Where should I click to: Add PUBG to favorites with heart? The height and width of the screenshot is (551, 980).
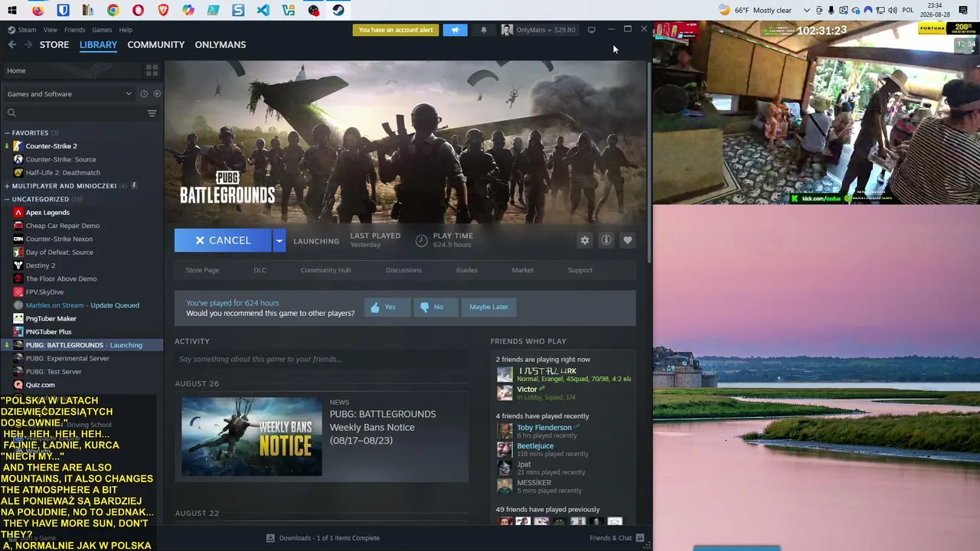tap(628, 240)
